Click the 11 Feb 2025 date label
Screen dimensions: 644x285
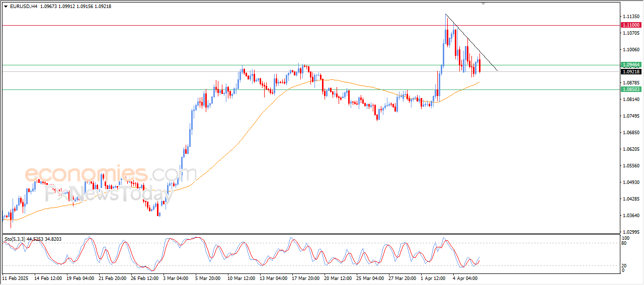[15, 277]
